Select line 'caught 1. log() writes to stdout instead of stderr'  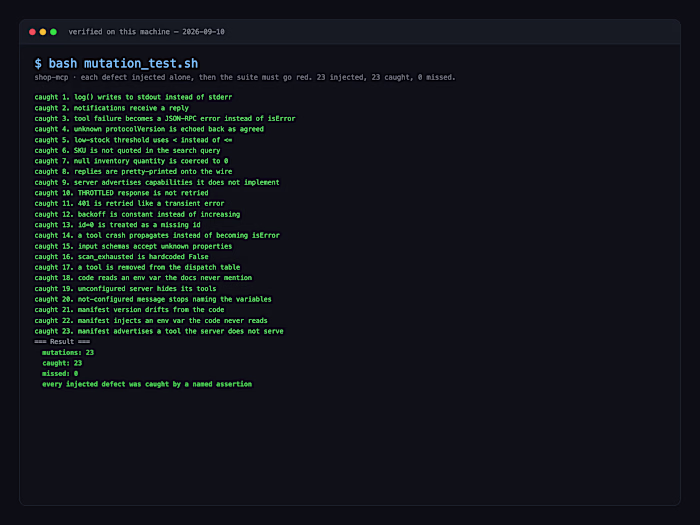[133, 97]
